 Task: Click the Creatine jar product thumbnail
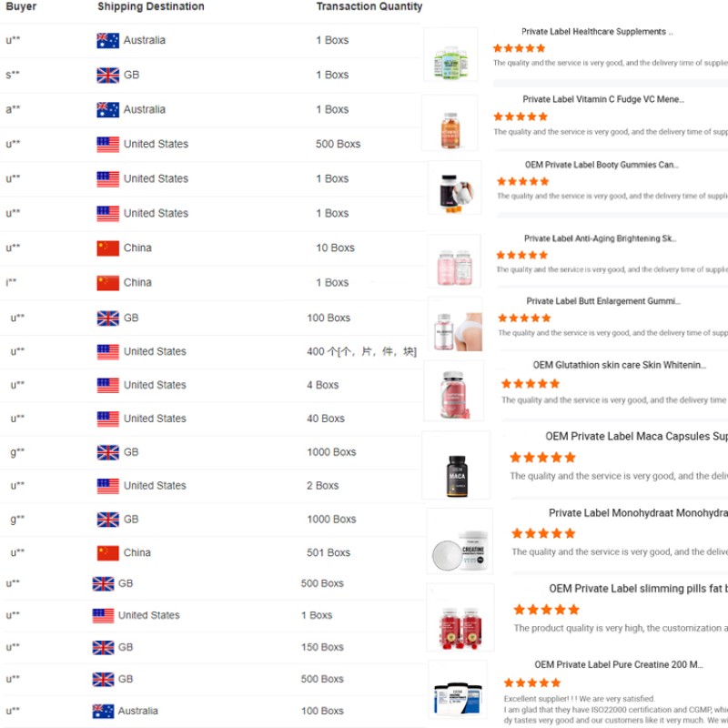pyautogui.click(x=460, y=540)
